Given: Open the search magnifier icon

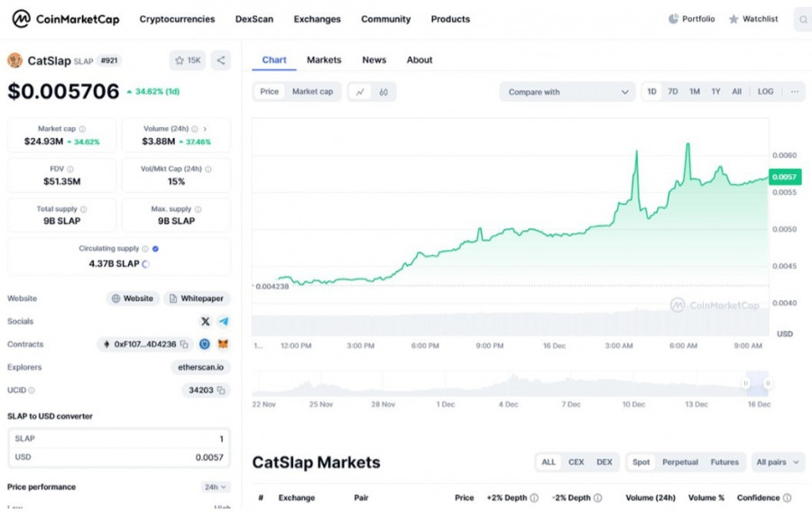Looking at the screenshot, I should click(802, 19).
